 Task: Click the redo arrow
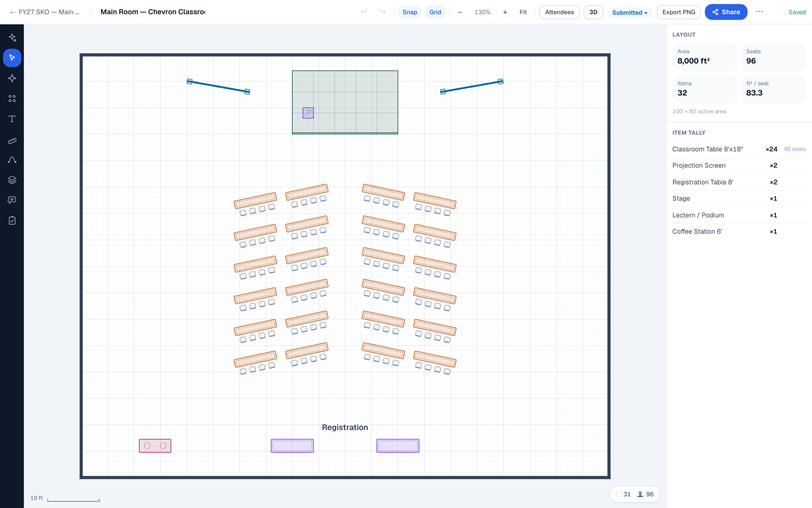pos(383,12)
